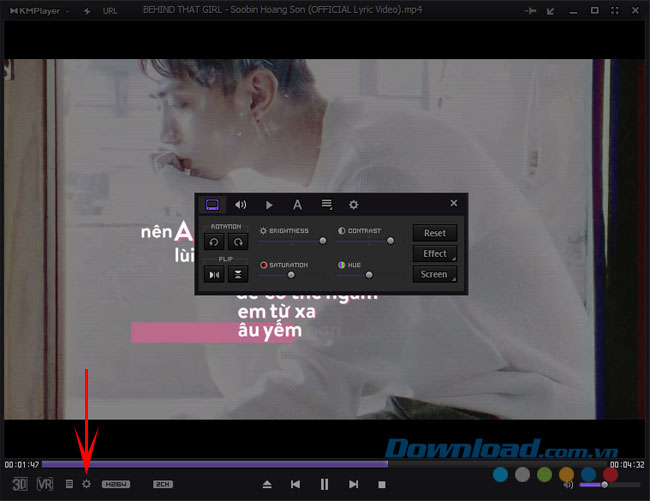Click the H264 video codec badge
Viewport: 650px width, 501px height.
(x=116, y=484)
